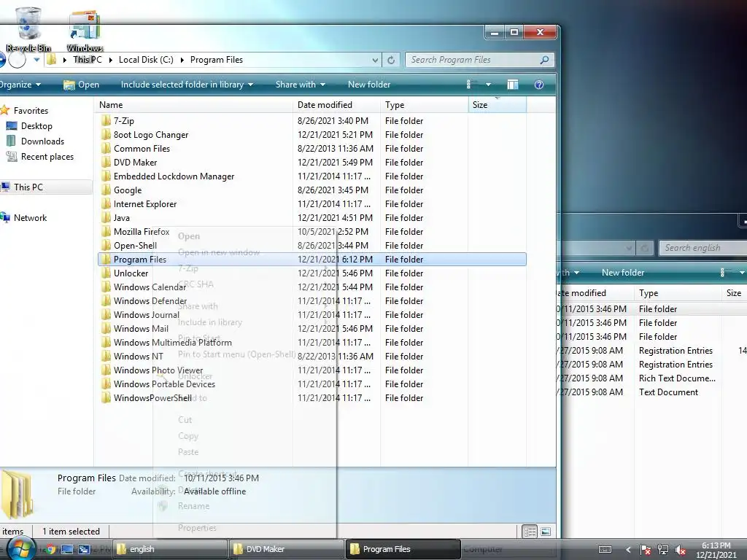Switch to details view in the status bar

(530, 532)
